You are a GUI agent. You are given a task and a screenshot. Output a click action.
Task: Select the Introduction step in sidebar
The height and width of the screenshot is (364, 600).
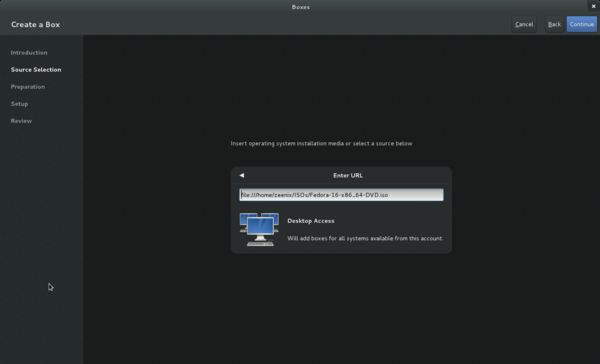tap(29, 52)
